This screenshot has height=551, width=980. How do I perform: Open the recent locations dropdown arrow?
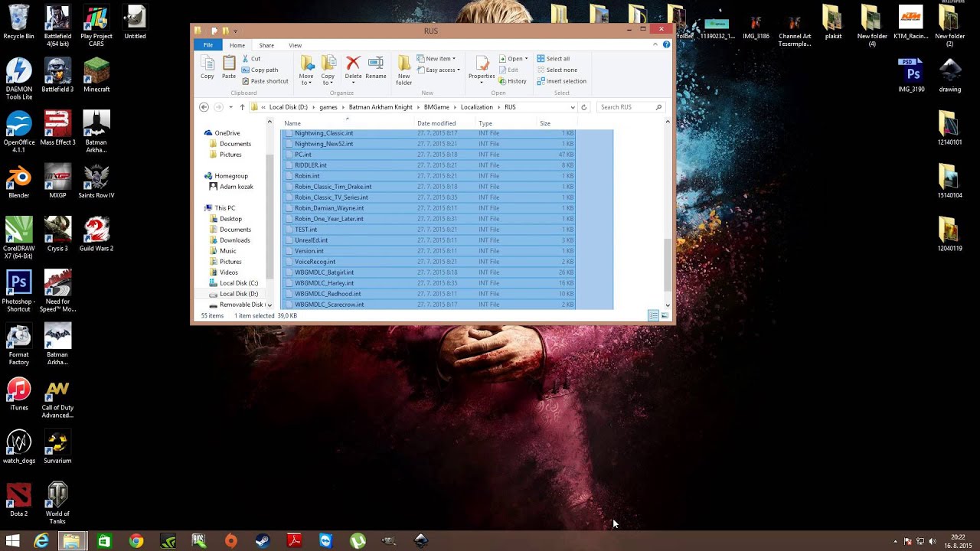coord(230,107)
